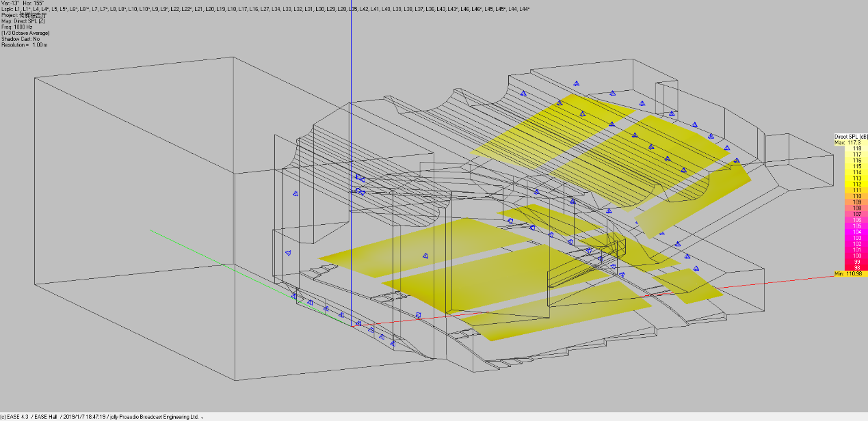Screen dimensions: 868x421
Task: Pick the loudspeaker at the front stage edge center
Action: click(x=418, y=315)
